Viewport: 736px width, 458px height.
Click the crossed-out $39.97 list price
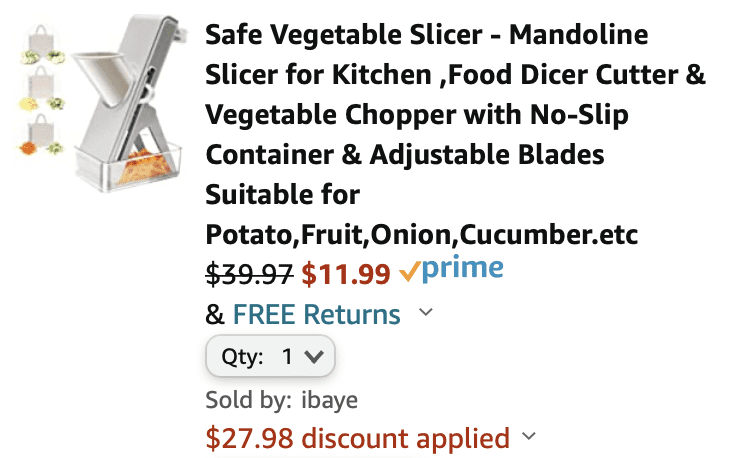point(249,275)
